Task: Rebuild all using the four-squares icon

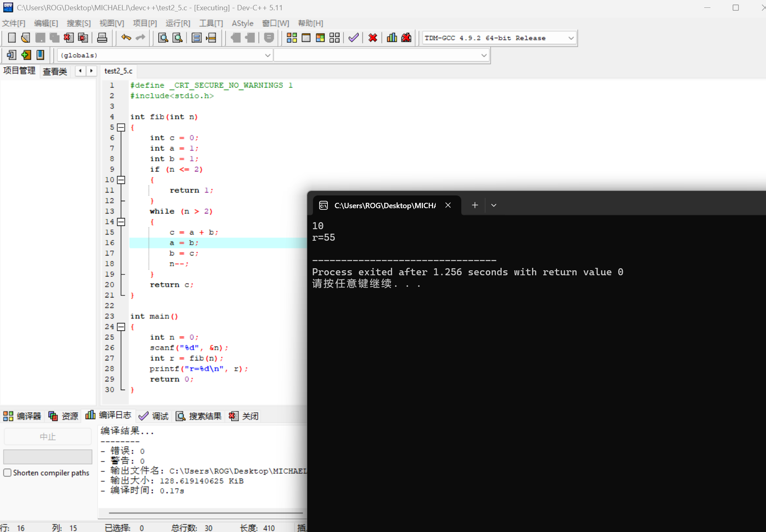Action: point(335,38)
